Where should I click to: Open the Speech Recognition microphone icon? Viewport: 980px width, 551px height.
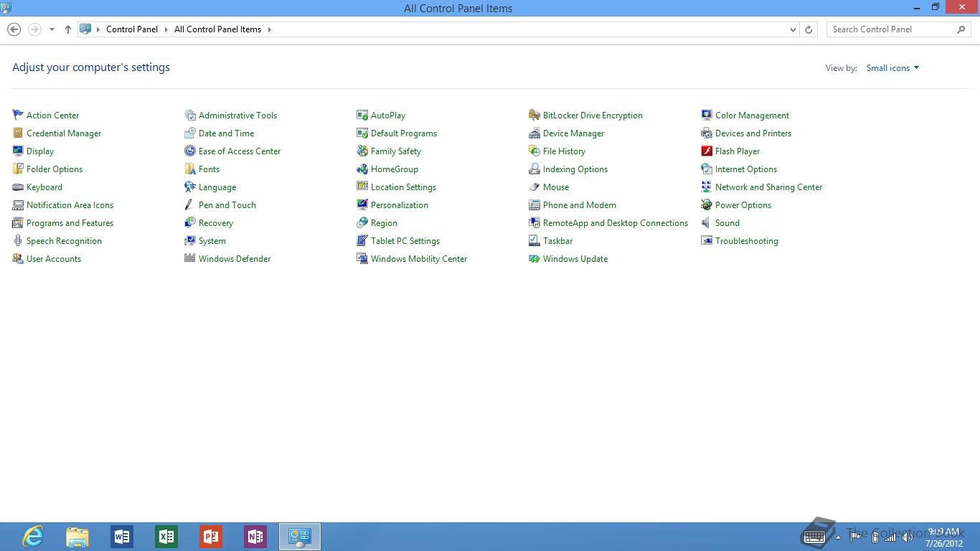(x=18, y=240)
